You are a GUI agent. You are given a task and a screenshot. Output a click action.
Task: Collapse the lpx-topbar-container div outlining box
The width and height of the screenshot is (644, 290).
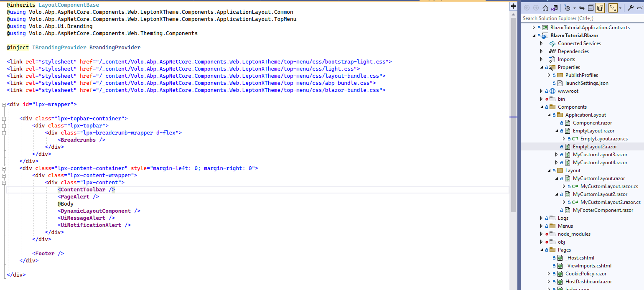4,119
